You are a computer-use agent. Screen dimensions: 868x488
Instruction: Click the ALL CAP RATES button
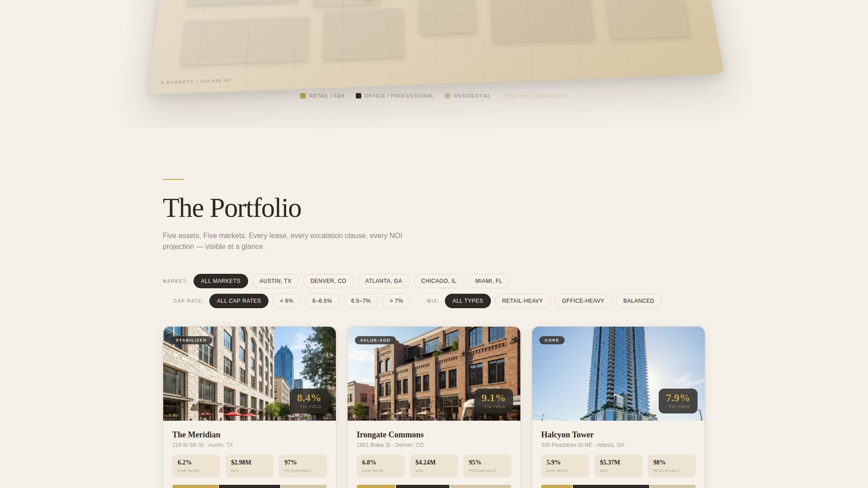point(238,300)
